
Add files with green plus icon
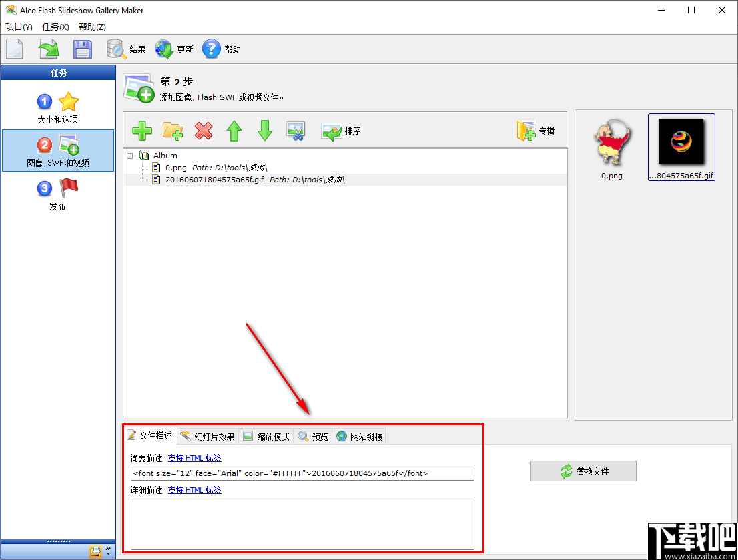coord(142,131)
